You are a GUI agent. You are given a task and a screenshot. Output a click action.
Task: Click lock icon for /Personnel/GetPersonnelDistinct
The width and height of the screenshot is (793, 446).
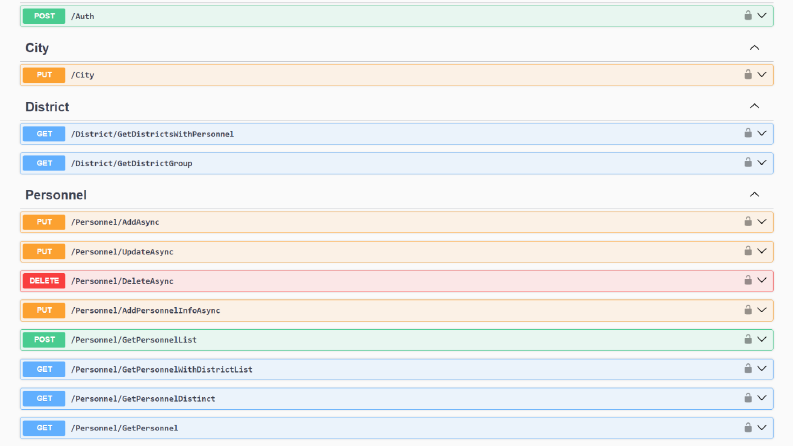point(748,398)
